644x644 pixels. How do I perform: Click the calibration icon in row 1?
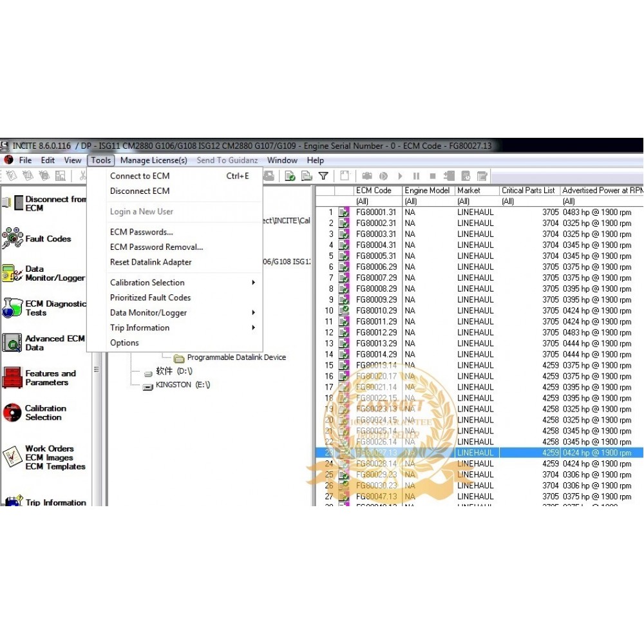(344, 213)
